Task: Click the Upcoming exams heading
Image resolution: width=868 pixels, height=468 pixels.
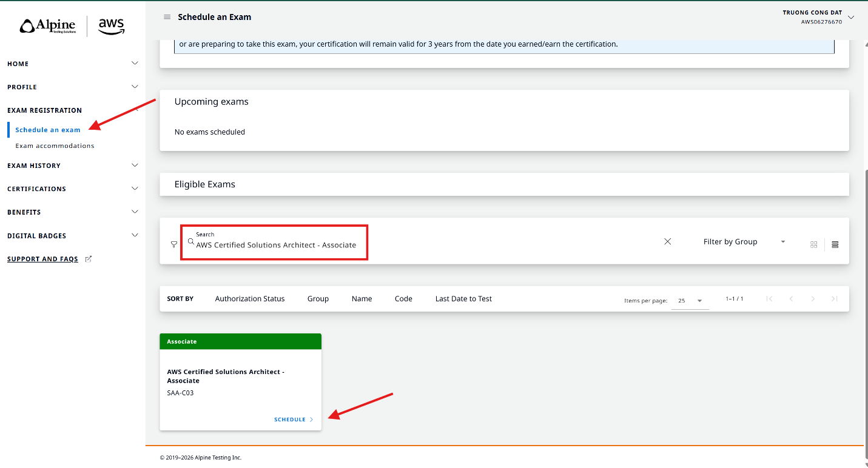Action: (212, 102)
